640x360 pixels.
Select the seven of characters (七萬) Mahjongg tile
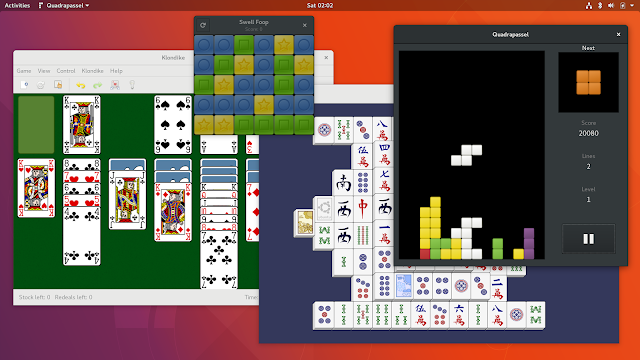coord(384,180)
